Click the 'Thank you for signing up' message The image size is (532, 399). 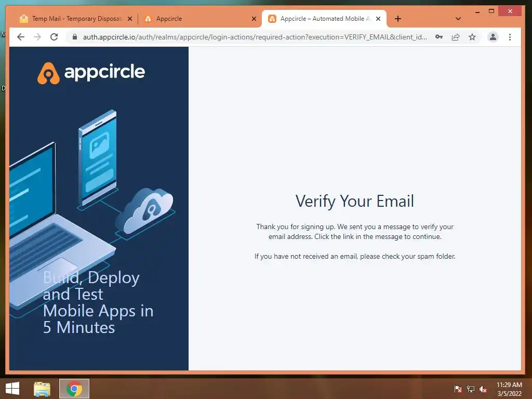click(355, 231)
